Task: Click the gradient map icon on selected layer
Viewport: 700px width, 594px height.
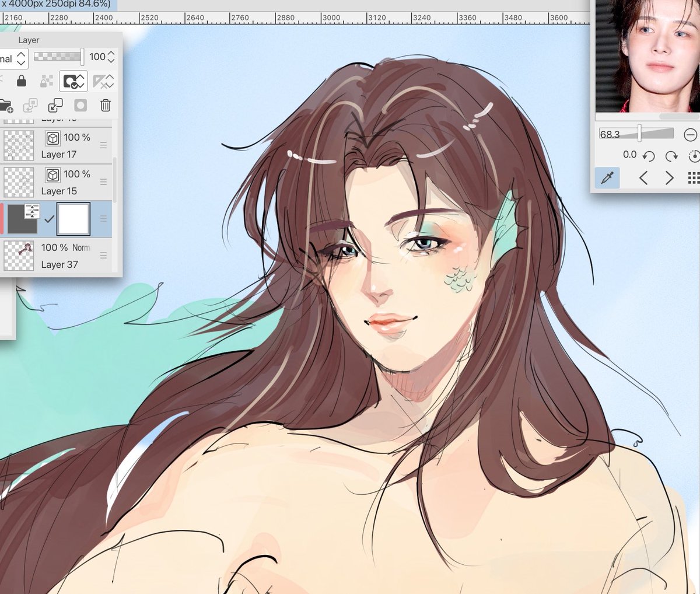Action: (x=32, y=211)
